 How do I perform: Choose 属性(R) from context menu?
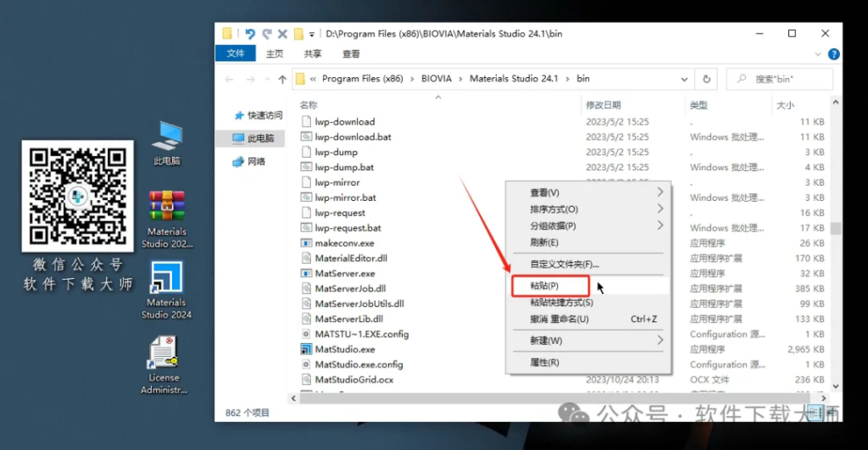click(x=588, y=363)
